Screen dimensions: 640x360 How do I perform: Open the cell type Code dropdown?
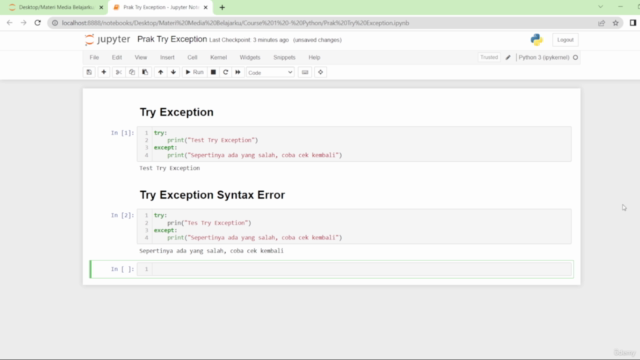pyautogui.click(x=270, y=73)
